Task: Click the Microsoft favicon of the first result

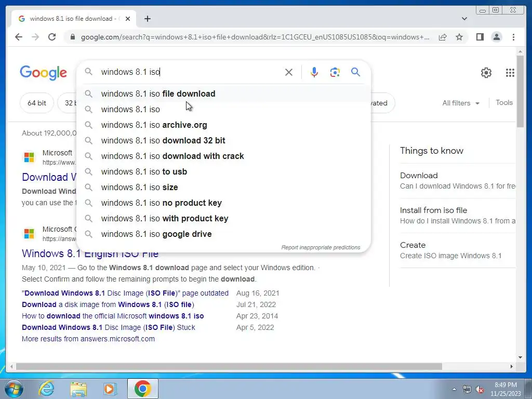Action: 29,157
